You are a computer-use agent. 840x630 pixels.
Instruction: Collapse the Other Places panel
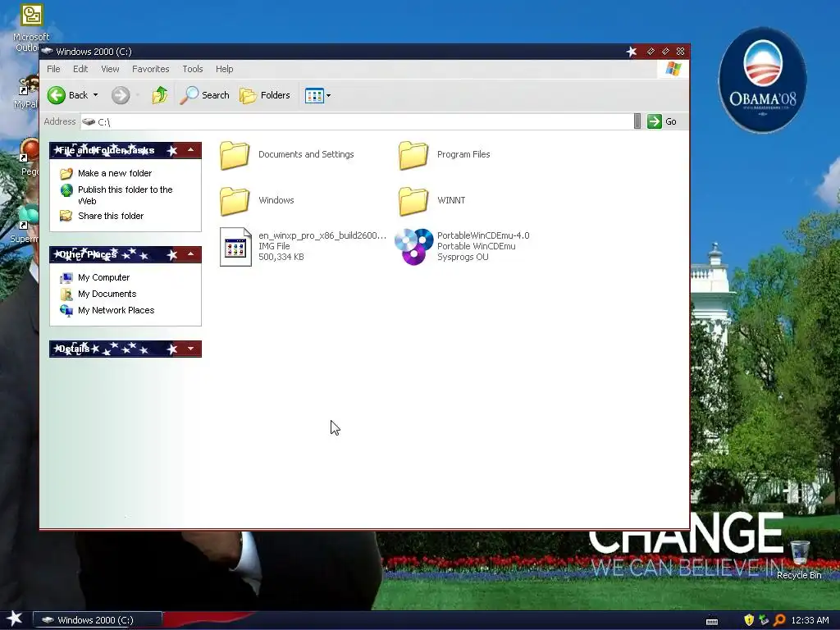point(190,254)
